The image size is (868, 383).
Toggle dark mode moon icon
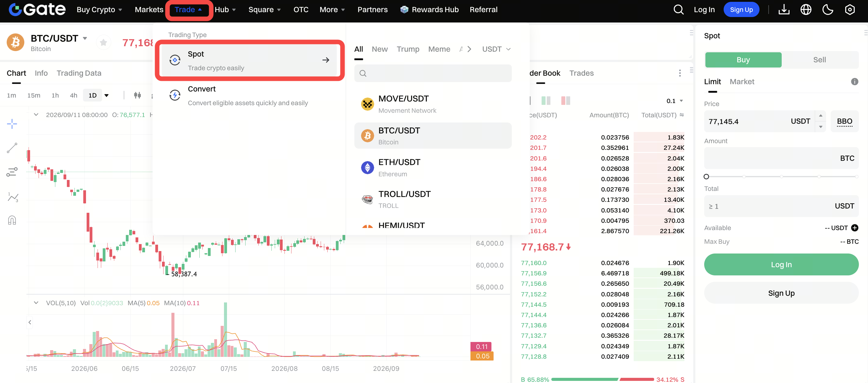828,10
